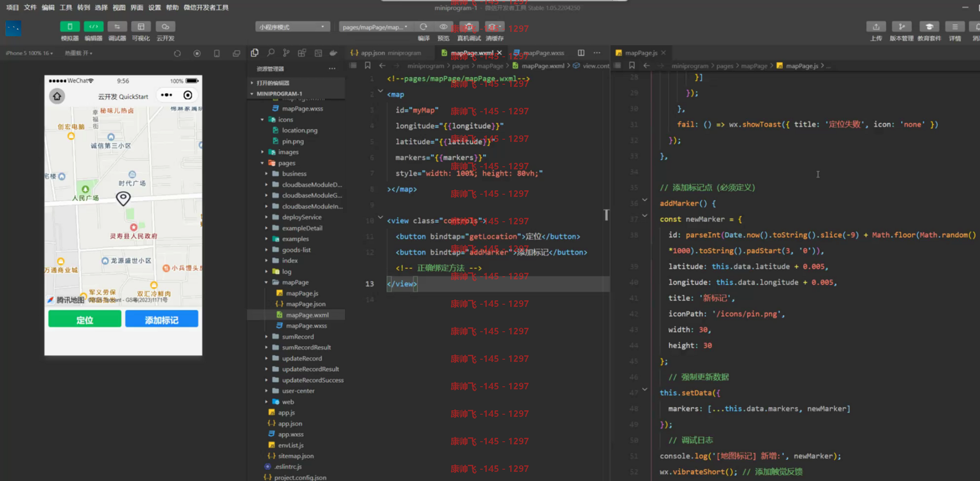
Task: Open 版本管理 version control
Action: tap(901, 27)
